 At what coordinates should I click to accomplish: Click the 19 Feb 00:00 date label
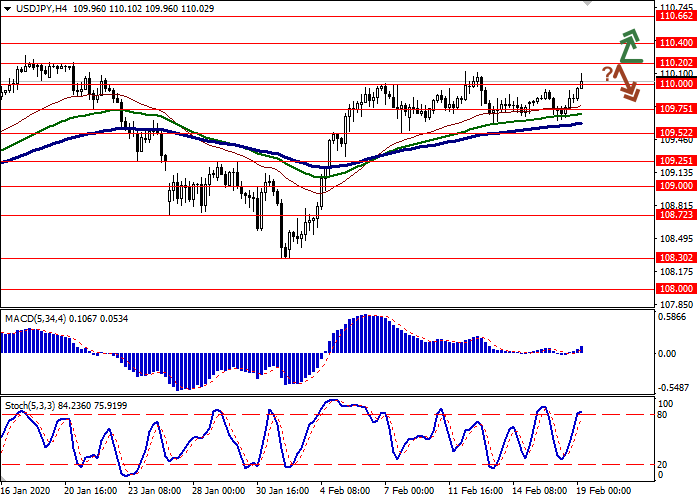click(x=603, y=491)
